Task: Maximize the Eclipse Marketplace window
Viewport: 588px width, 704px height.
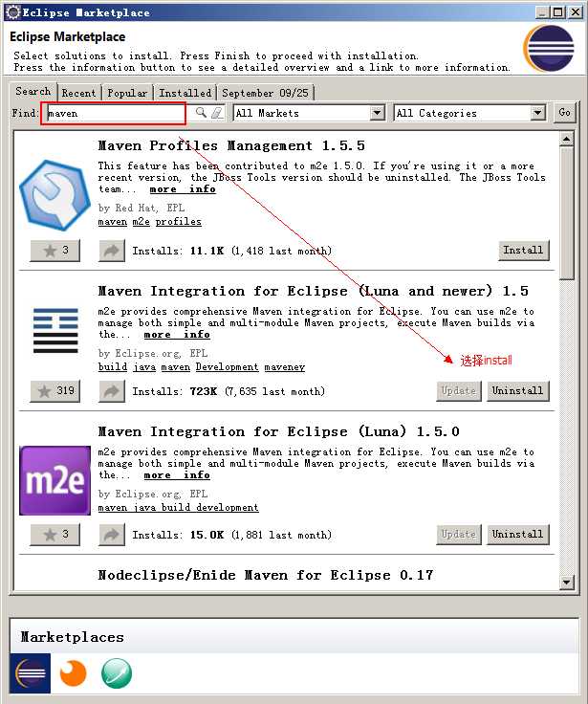Action: pos(558,12)
